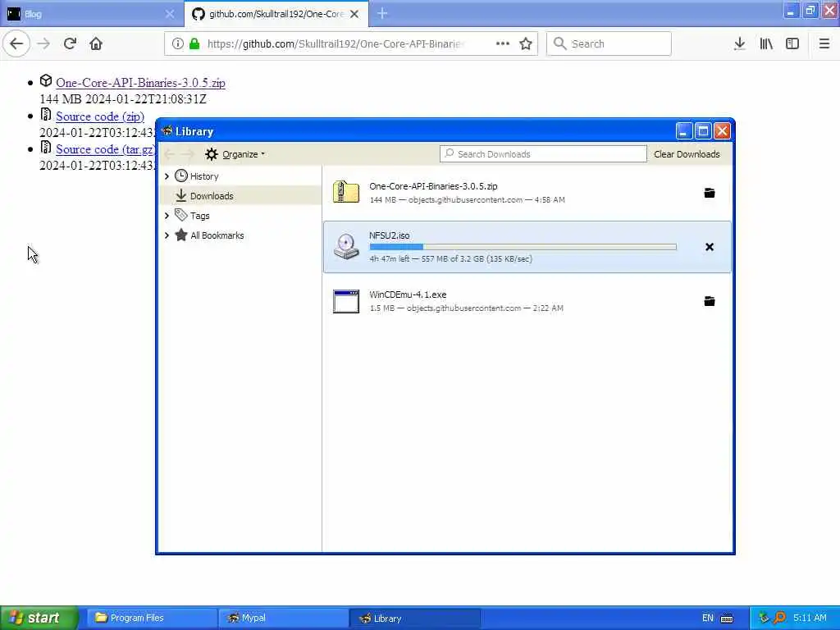840x630 pixels.
Task: Click the NFSU2.iso disc icon
Action: click(346, 246)
